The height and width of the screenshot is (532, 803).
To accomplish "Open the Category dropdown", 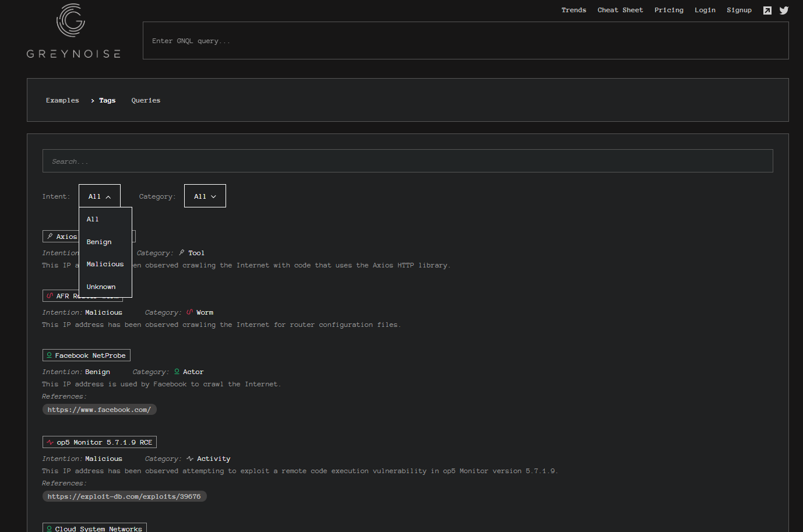I will point(205,195).
